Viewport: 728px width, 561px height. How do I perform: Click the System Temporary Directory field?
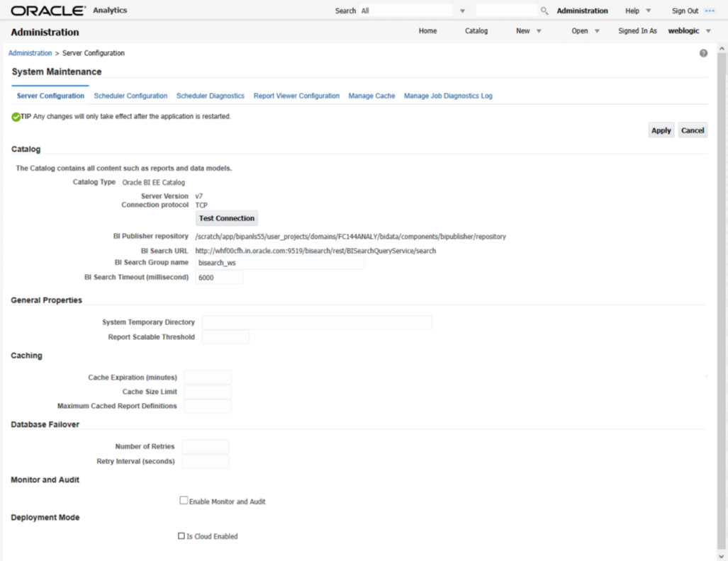tap(317, 322)
